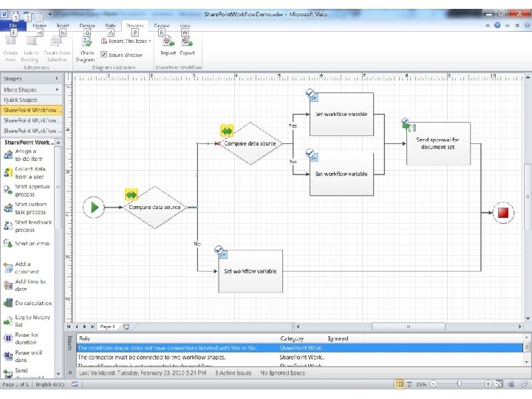The image size is (532, 399).
Task: Switch to the Home ribbon tab
Action: click(39, 25)
